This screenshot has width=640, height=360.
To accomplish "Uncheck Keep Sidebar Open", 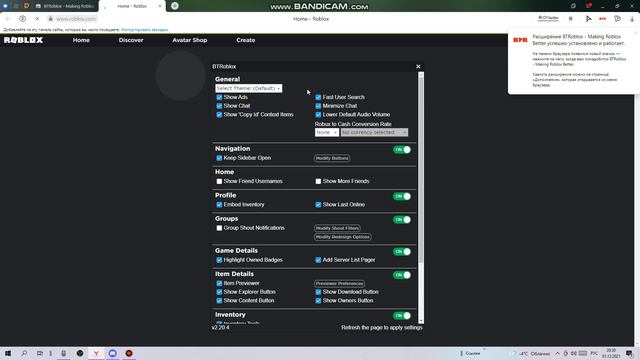I will [219, 158].
